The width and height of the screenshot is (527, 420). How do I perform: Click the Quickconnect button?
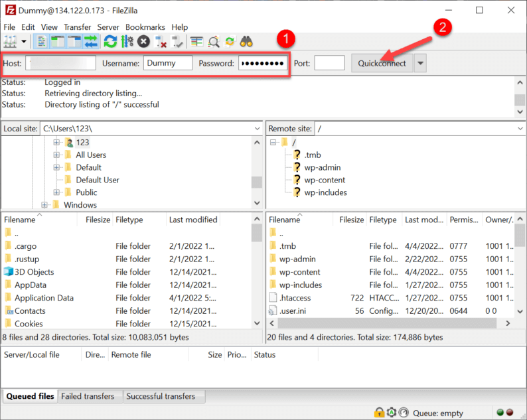[x=382, y=63]
